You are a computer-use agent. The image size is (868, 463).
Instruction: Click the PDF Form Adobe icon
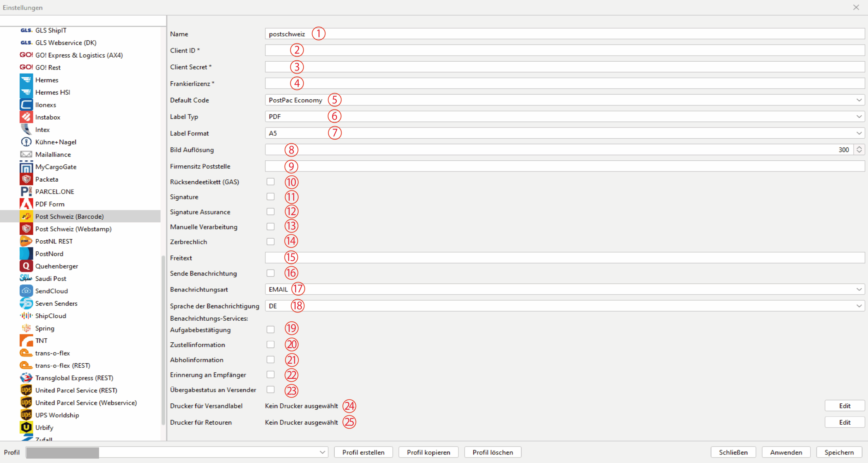(26, 204)
